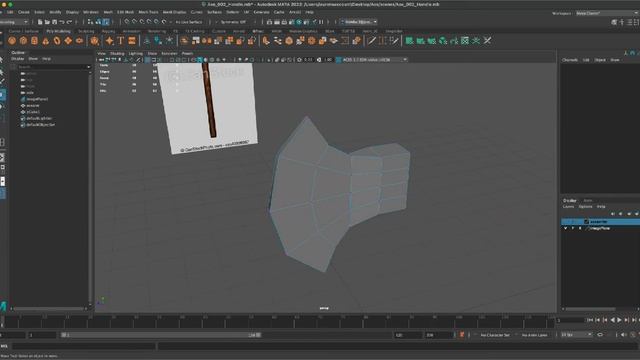This screenshot has height=360, width=640.
Task: Toggle the red Auto Key button
Action: pyautogui.click(x=462, y=335)
